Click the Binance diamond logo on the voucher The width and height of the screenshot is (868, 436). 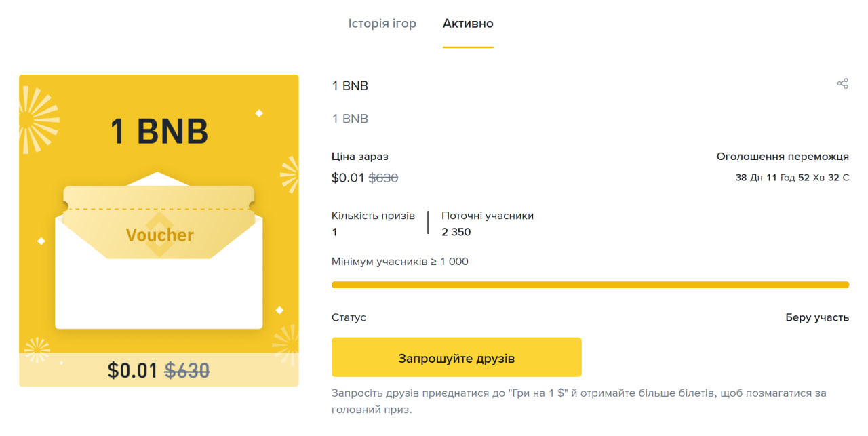[159, 235]
